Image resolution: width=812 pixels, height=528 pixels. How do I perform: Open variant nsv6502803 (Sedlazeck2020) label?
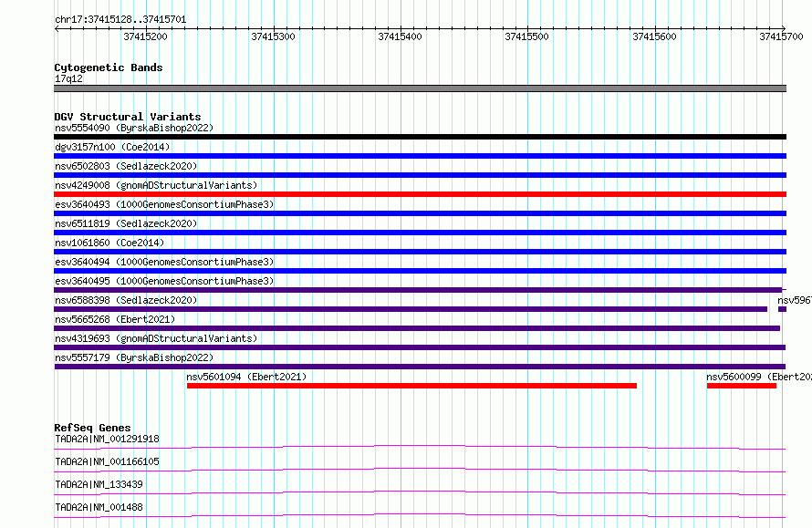point(126,166)
